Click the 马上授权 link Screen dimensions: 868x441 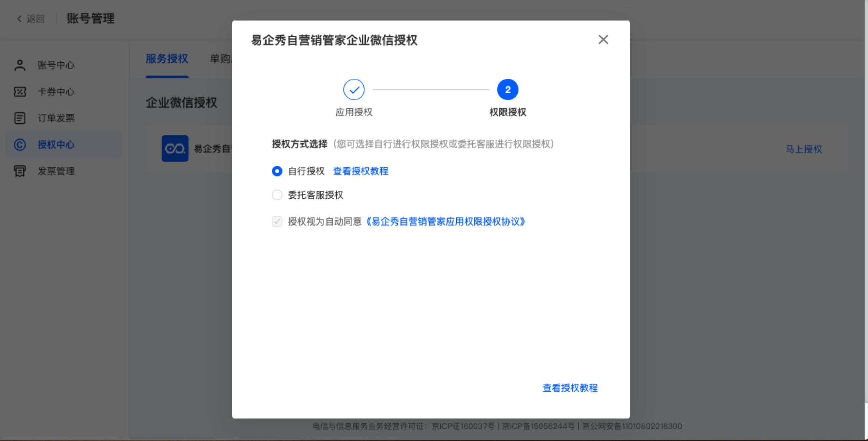tap(804, 149)
